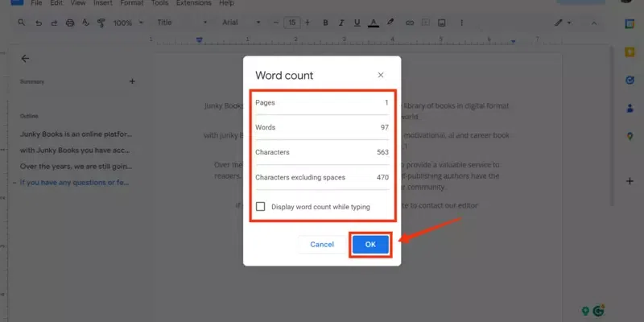Print the document using printer icon
Viewport: 644px width, 322px height.
pos(70,23)
